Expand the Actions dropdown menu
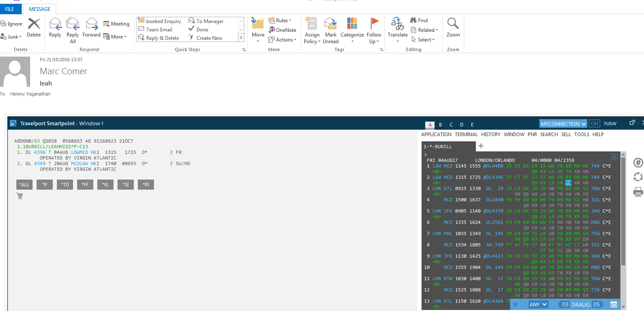 click(x=282, y=40)
